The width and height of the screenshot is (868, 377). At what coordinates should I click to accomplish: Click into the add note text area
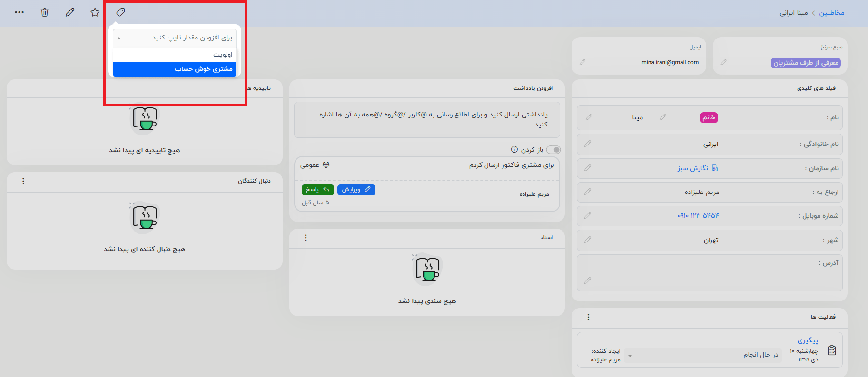[x=427, y=120]
